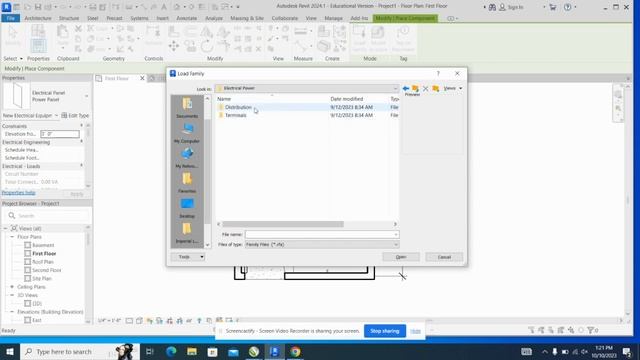Click the Windows Start button
This screenshot has height=360, width=640.
tap(10, 351)
